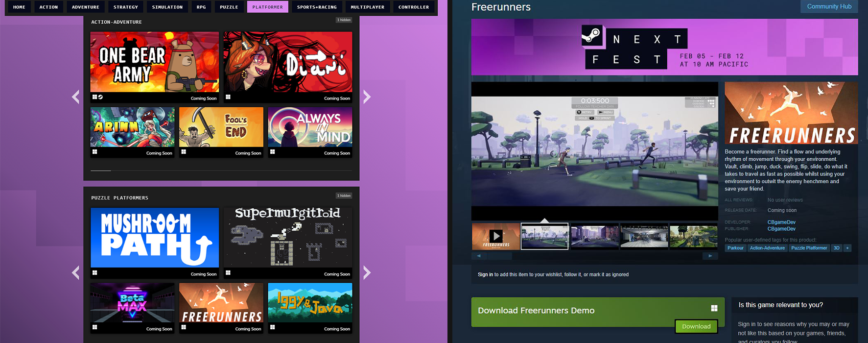Open the MULTIPLAYER tab
Viewport: 868px width, 343px height.
(x=368, y=7)
